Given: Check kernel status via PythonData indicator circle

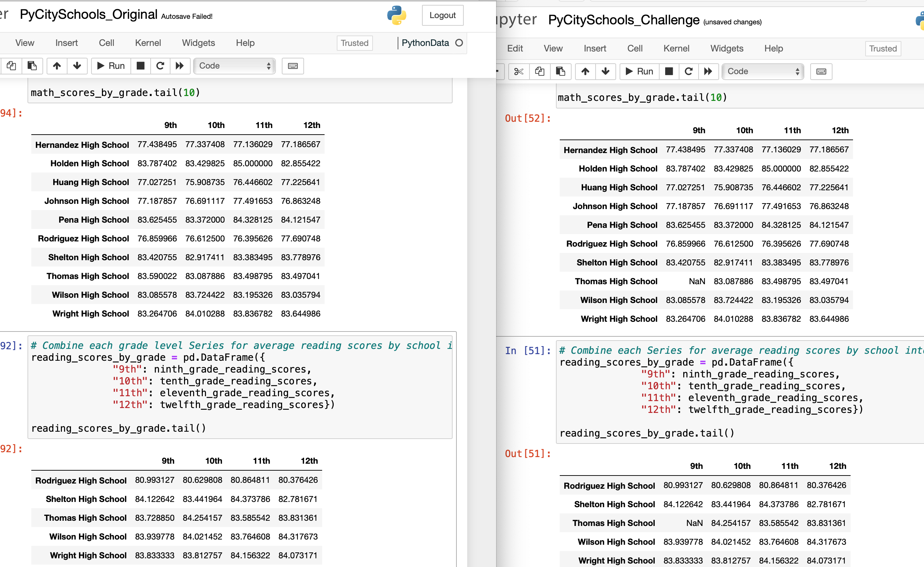Looking at the screenshot, I should point(459,43).
